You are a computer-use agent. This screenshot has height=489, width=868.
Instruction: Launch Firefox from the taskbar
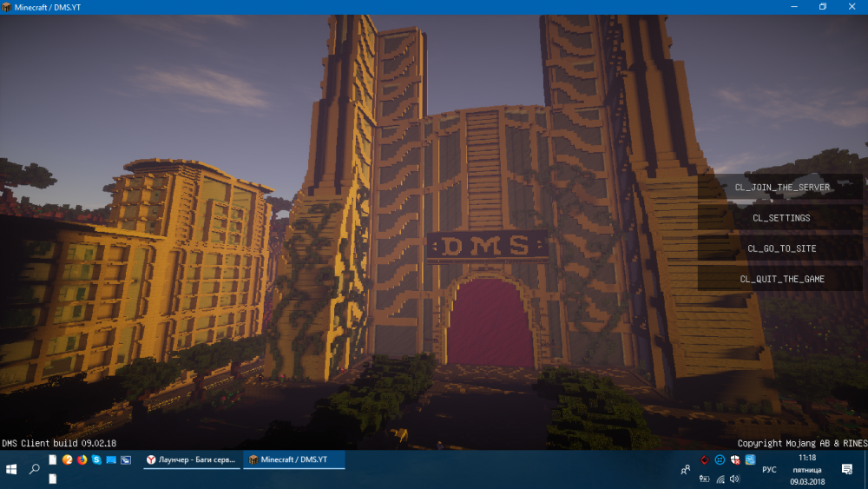pos(82,459)
